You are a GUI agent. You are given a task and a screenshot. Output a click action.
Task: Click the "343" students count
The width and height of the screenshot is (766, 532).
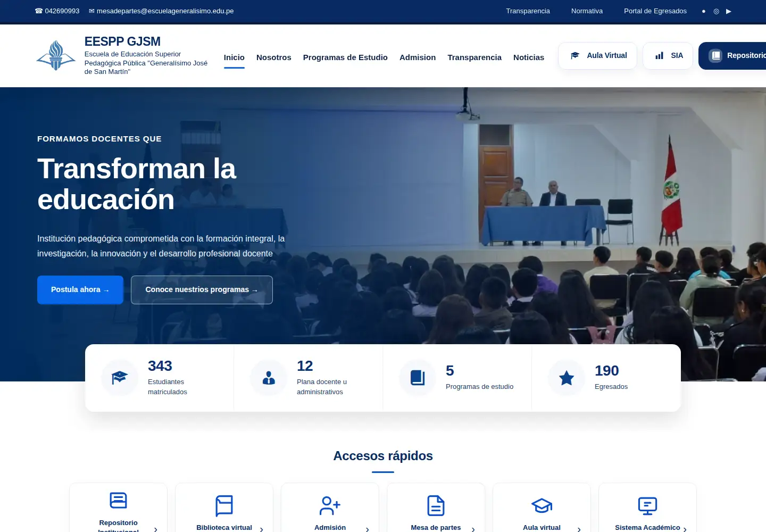pyautogui.click(x=160, y=366)
